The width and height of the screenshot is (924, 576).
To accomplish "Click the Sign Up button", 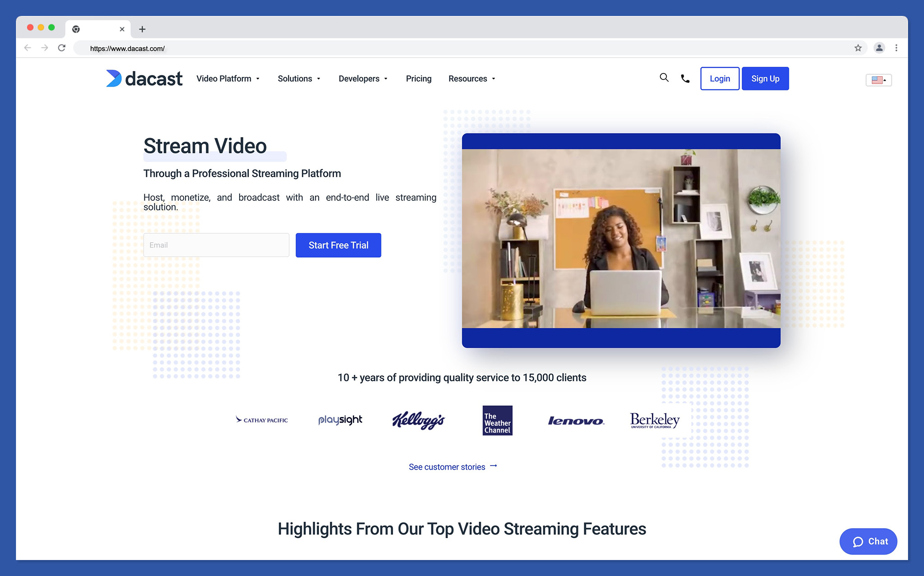I will pyautogui.click(x=765, y=78).
